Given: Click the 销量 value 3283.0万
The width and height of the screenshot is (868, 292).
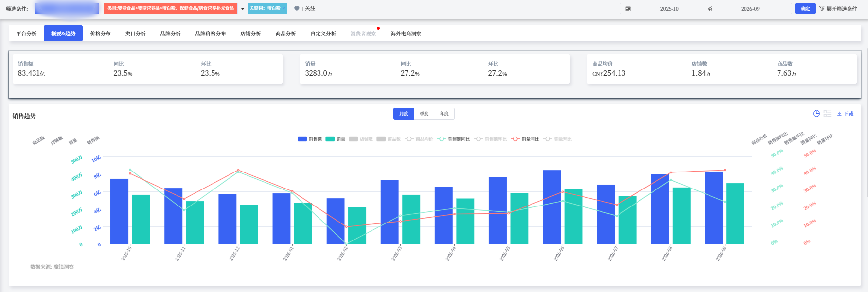Looking at the screenshot, I should [x=319, y=73].
